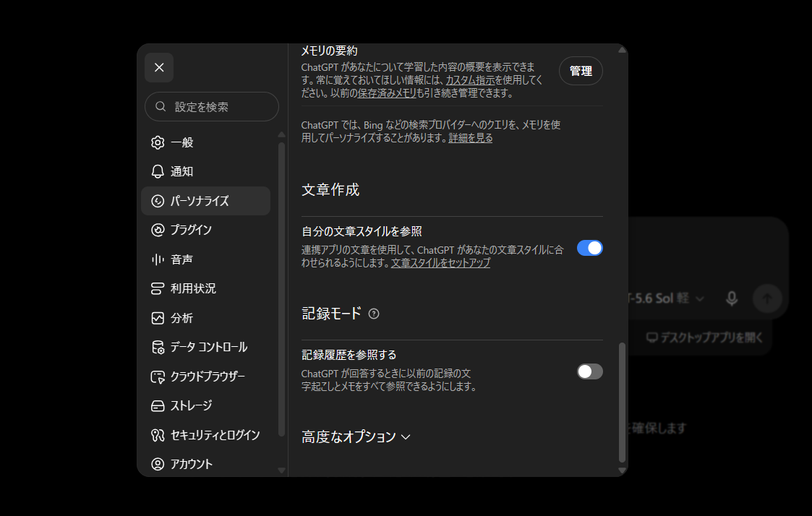Open the 文章スタイルをセットアップ link

point(440,263)
